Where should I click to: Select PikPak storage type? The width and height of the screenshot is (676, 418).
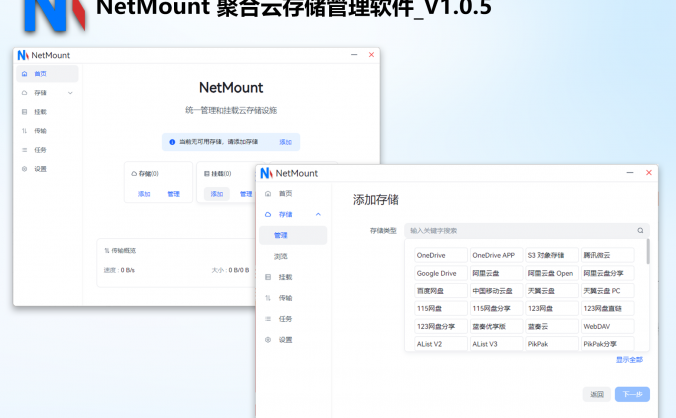[552, 344]
